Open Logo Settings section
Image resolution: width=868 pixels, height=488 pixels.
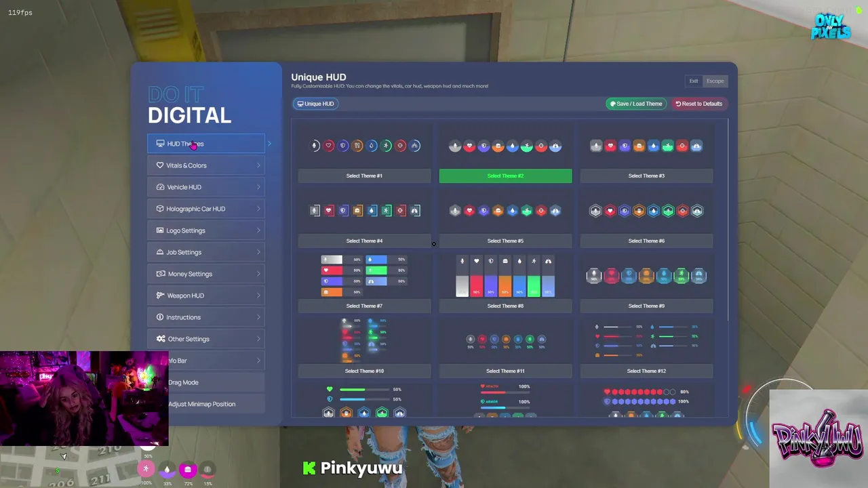click(x=206, y=230)
